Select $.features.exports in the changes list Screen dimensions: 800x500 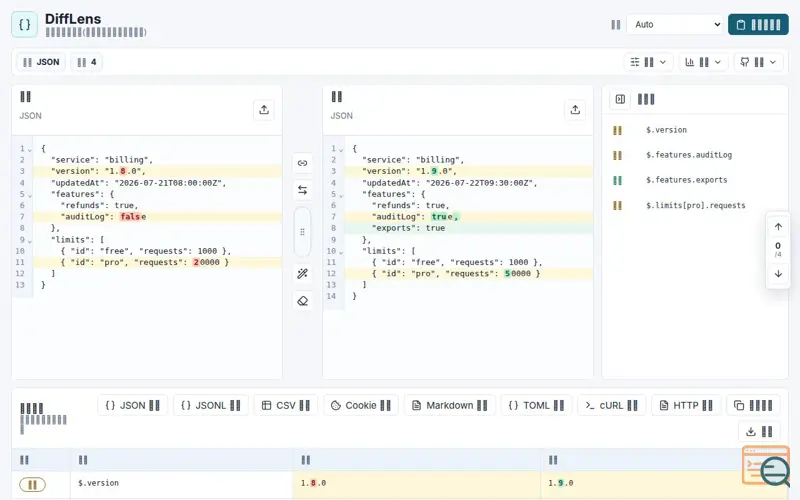tap(686, 180)
